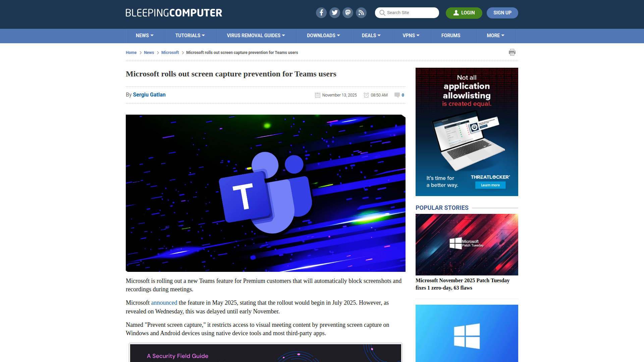This screenshot has height=362, width=644.
Task: Open BleepingComputer's Twitter profile
Action: pyautogui.click(x=334, y=12)
